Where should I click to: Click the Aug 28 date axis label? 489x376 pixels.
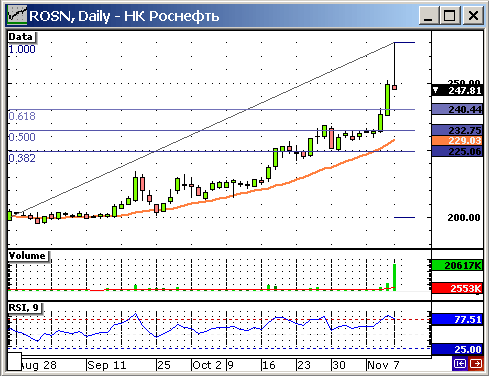click(x=39, y=365)
